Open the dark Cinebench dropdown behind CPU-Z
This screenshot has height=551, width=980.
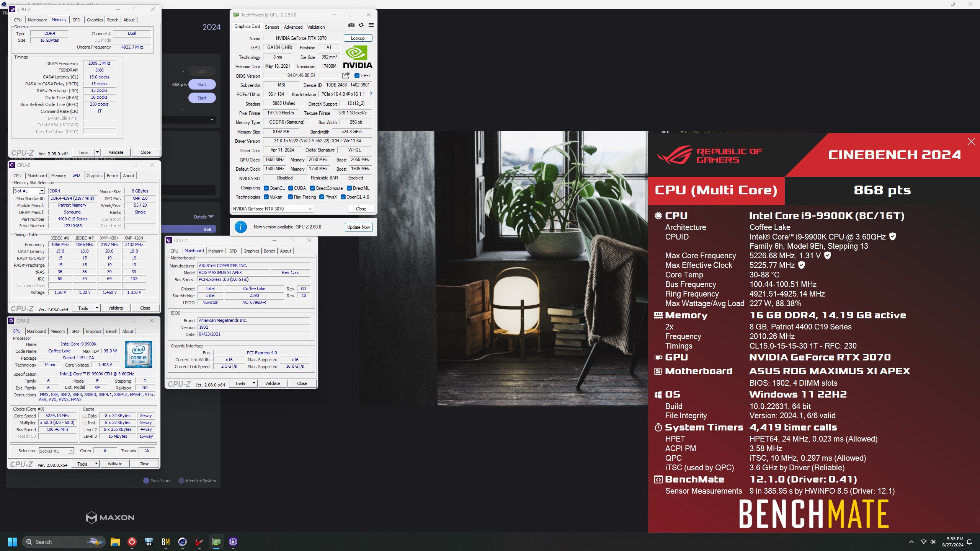click(x=188, y=120)
